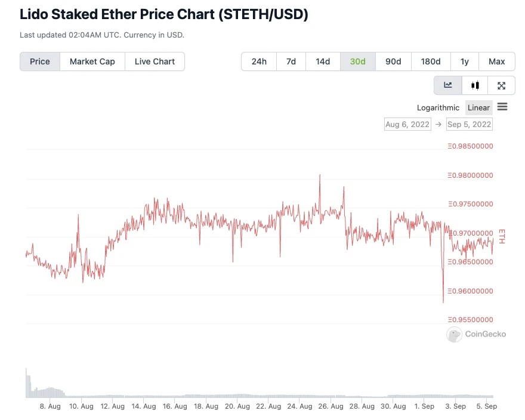
Task: Set the range to 7d
Action: (291, 61)
